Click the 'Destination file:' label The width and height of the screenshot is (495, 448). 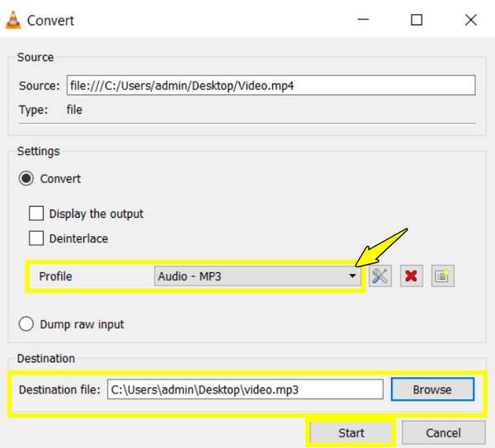(59, 389)
